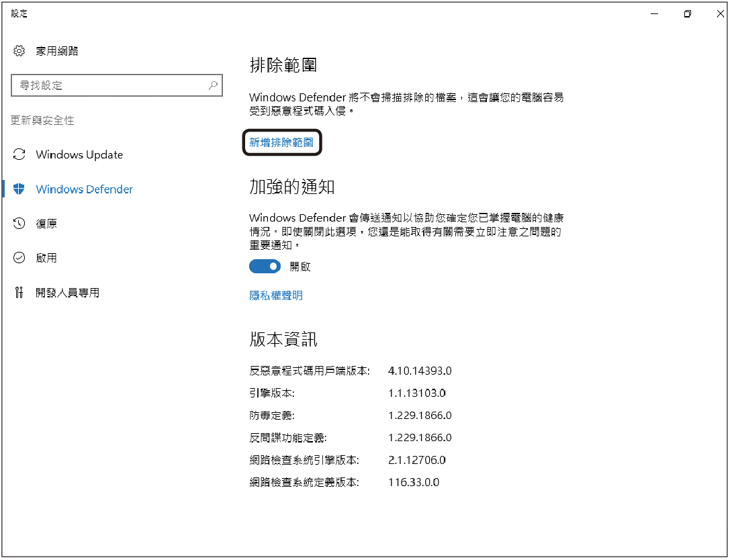Turn off the 加強的通知 toggle

(x=265, y=267)
